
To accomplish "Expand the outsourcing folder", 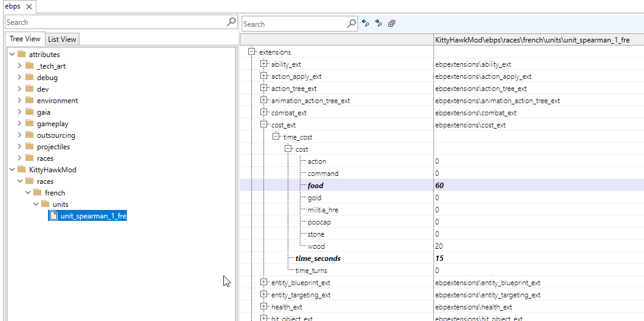I will tap(19, 135).
